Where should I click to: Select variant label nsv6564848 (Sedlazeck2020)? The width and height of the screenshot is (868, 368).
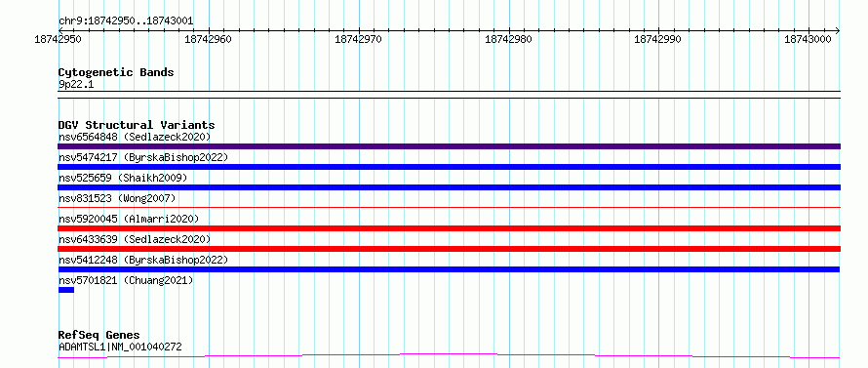point(135,137)
